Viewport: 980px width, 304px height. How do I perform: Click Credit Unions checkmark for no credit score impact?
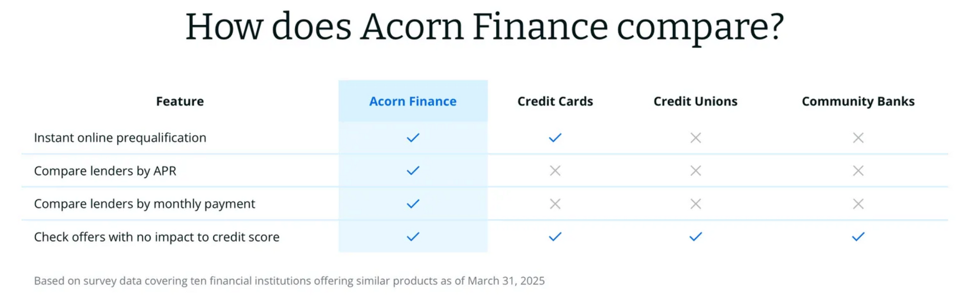pos(695,237)
